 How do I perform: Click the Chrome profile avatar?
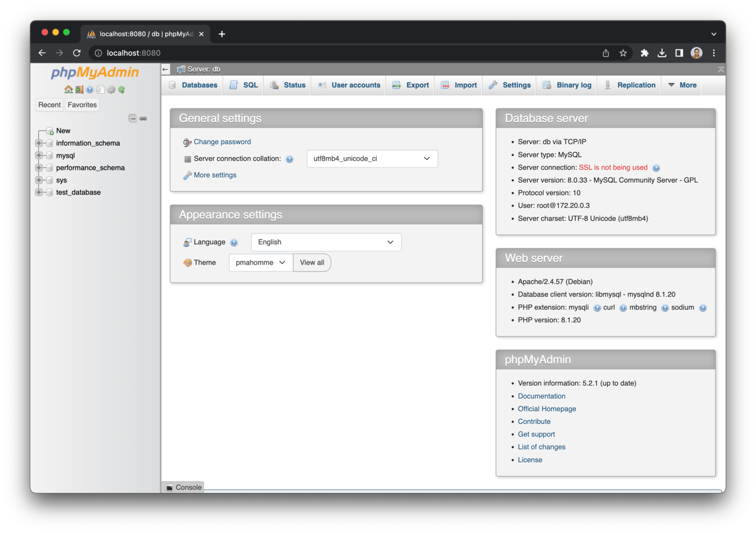(697, 53)
